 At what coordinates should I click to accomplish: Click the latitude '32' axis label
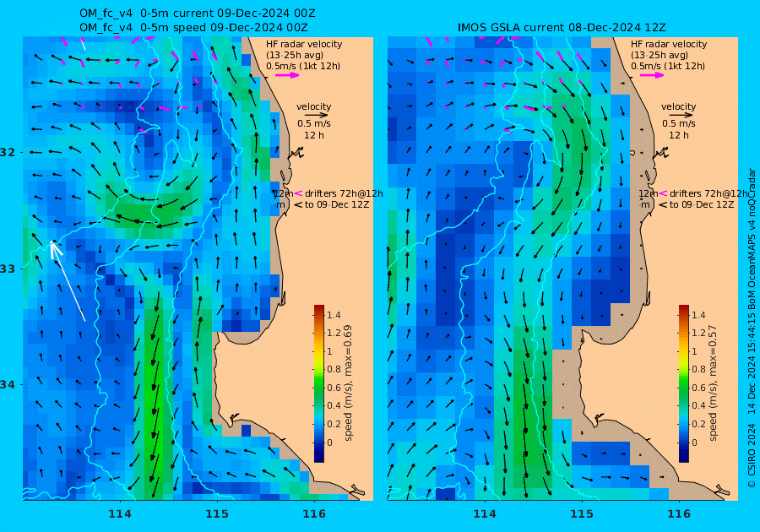click(x=8, y=153)
